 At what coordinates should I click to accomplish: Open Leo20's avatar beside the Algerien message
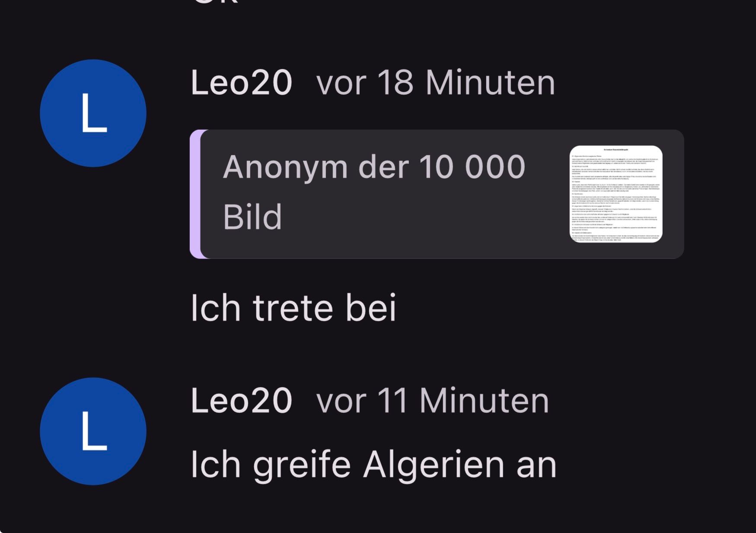93,431
